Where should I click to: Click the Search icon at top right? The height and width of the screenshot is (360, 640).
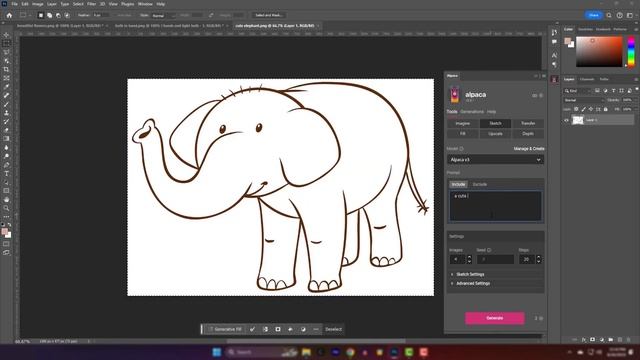click(x=609, y=16)
